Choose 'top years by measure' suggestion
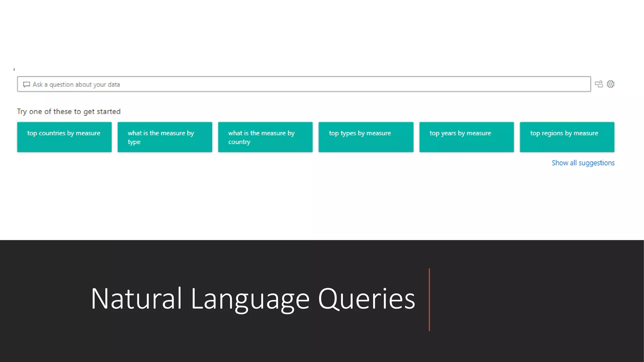 pyautogui.click(x=467, y=137)
